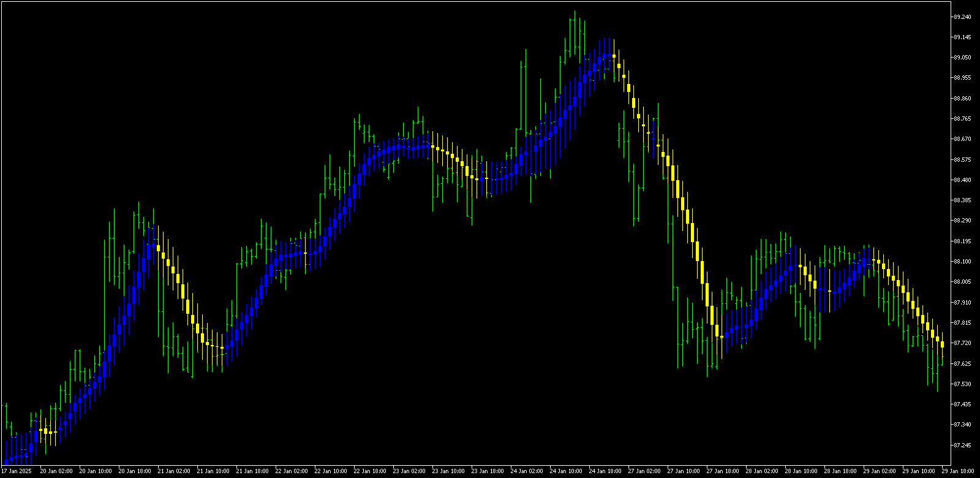Click the 29 Jan 10:00 time label

tap(919, 471)
